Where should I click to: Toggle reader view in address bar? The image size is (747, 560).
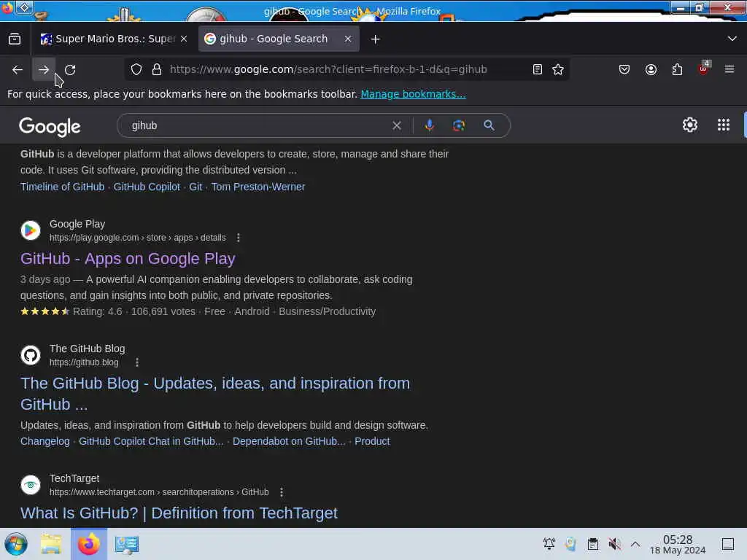538,69
